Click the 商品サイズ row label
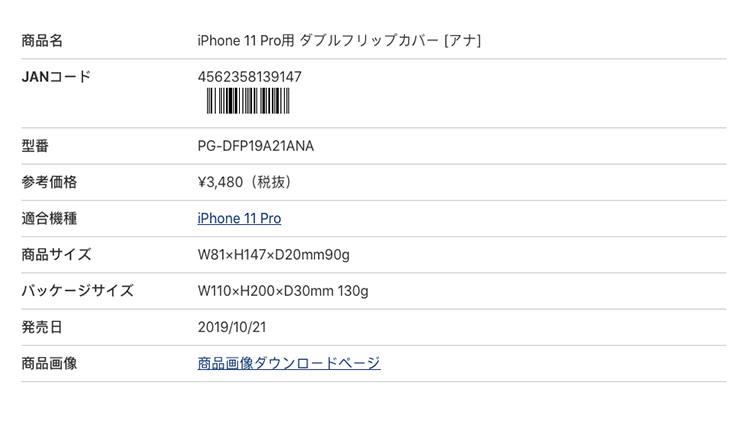Screen dimensions: 750x426 tap(56, 255)
